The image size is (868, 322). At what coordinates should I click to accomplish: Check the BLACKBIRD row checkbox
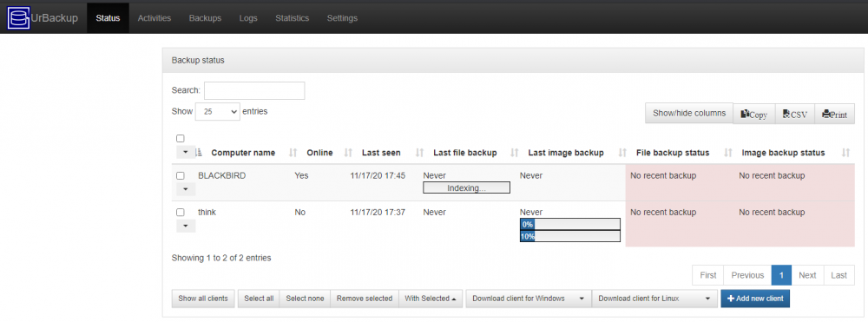180,176
